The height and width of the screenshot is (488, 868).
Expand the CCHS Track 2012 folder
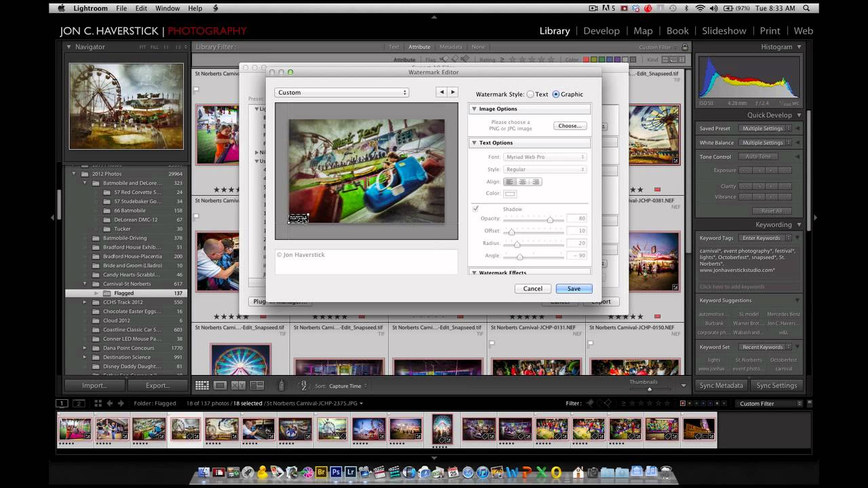(x=85, y=302)
